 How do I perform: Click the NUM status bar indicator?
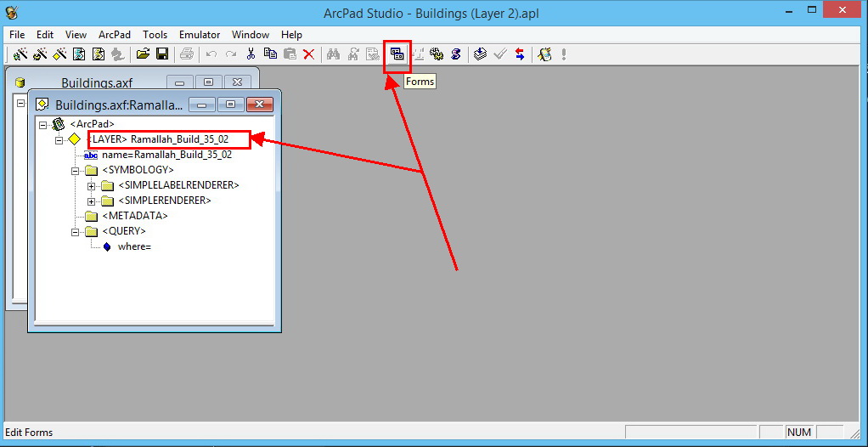799,432
